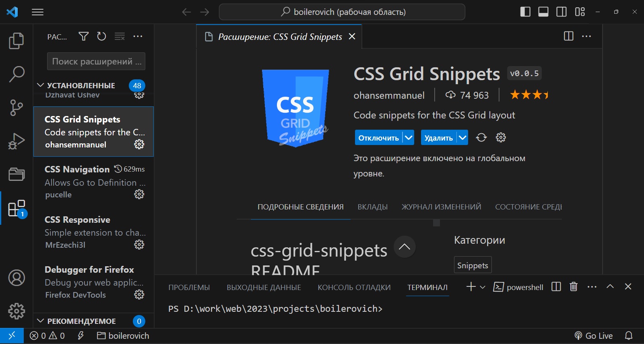644x344 pixels.
Task: Open the notifications bell
Action: pos(629,336)
